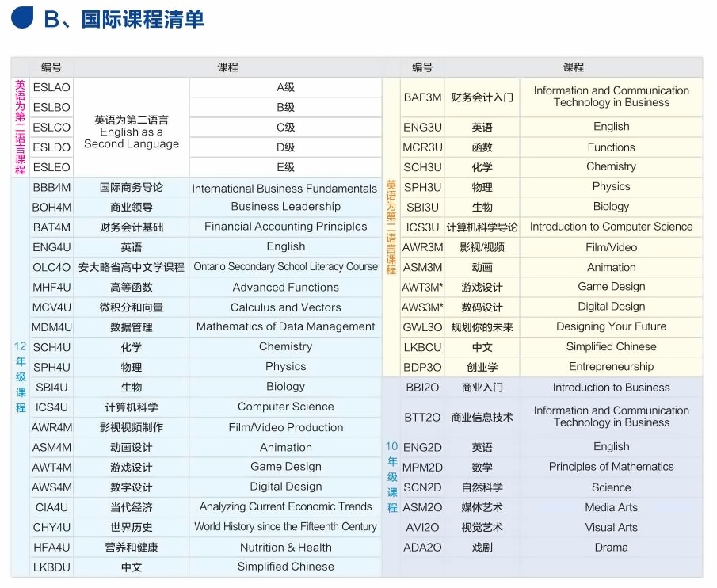This screenshot has height=588, width=717.
Task: Select the "Advanced Functions" cell
Action: coord(286,287)
